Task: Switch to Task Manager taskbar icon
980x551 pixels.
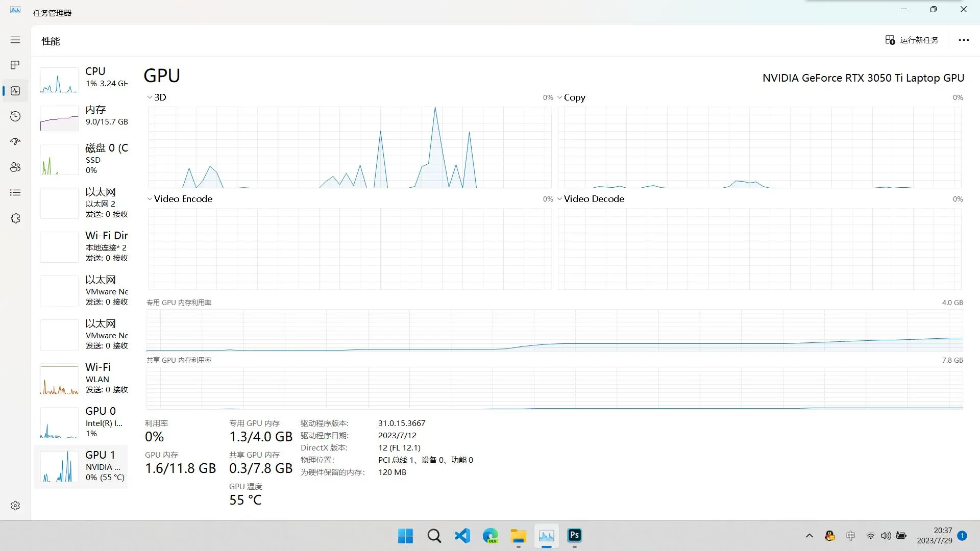Action: coord(547,536)
